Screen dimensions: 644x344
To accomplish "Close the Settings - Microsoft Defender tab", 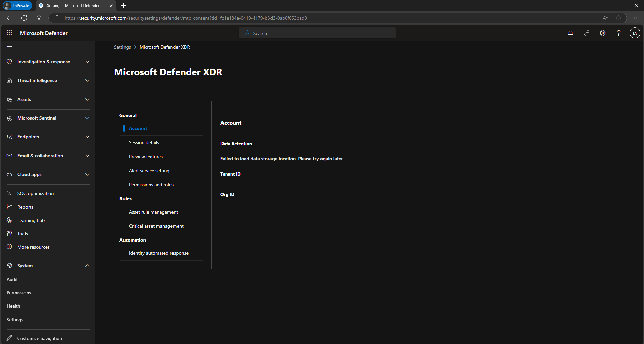I will coord(111,6).
